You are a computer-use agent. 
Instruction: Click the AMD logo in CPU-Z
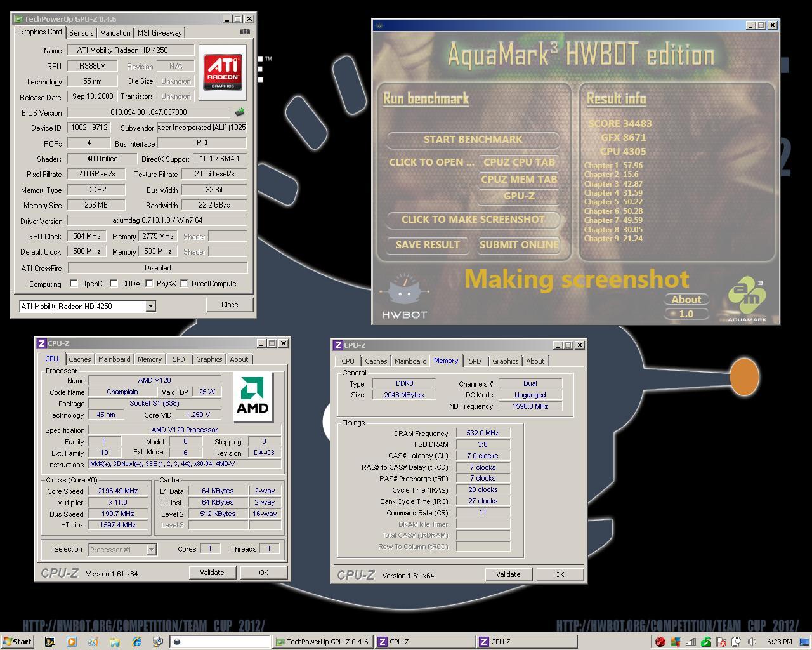coord(252,397)
